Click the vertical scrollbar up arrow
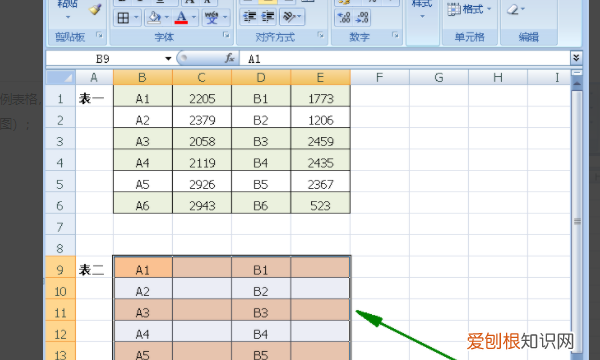The image size is (600, 360). coord(577,83)
